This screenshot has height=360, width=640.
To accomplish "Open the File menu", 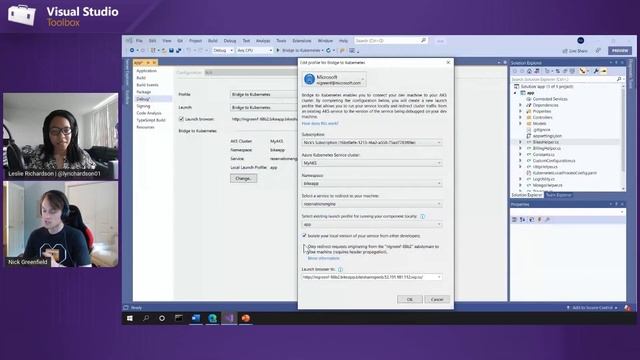I will tap(139, 41).
